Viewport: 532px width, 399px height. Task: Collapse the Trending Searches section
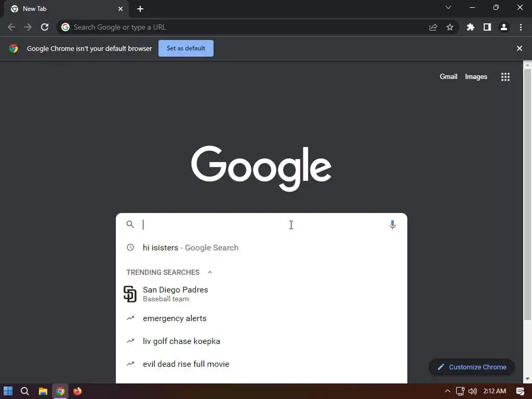coord(210,272)
